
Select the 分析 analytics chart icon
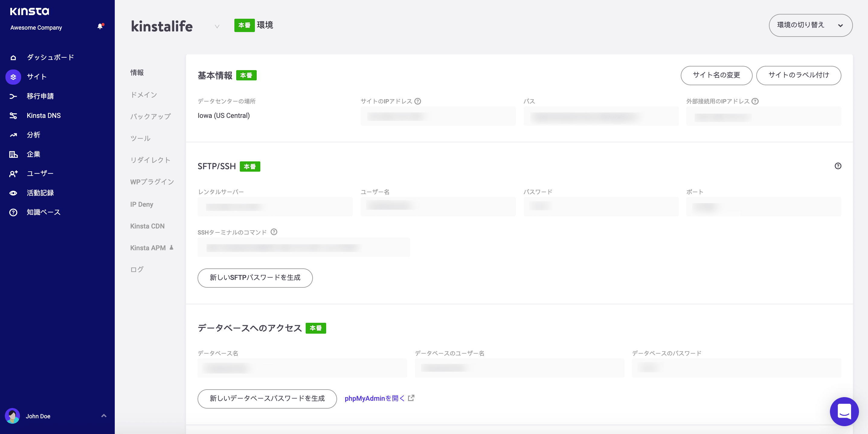tap(13, 135)
